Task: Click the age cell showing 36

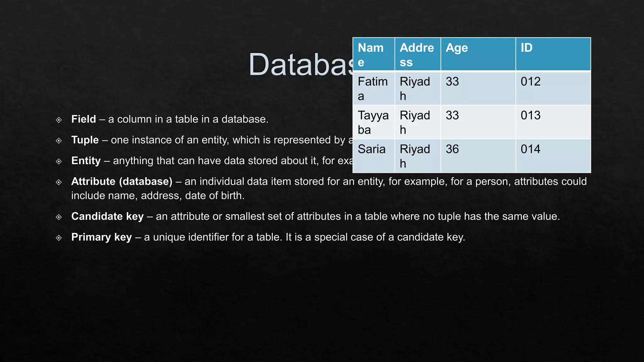Action: [478, 156]
